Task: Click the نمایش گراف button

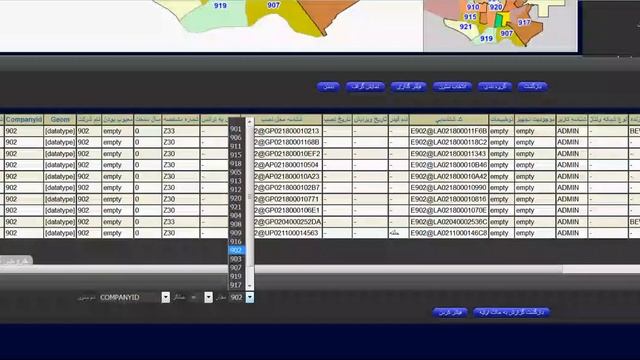Action: [x=365, y=87]
